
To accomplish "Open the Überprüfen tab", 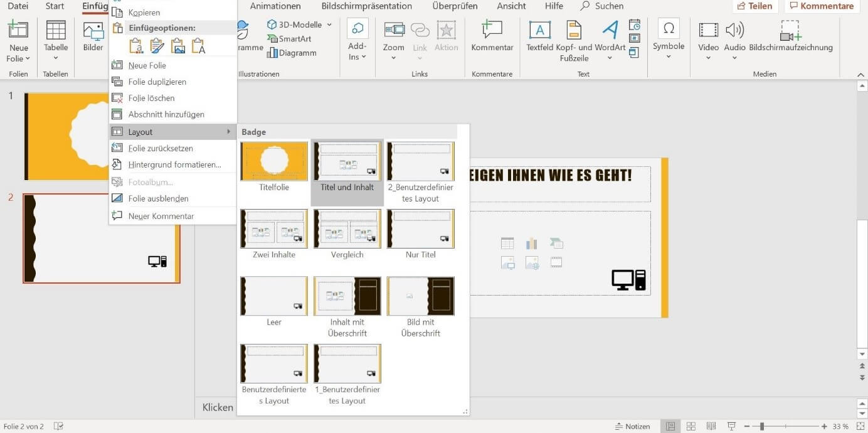I will (x=455, y=6).
